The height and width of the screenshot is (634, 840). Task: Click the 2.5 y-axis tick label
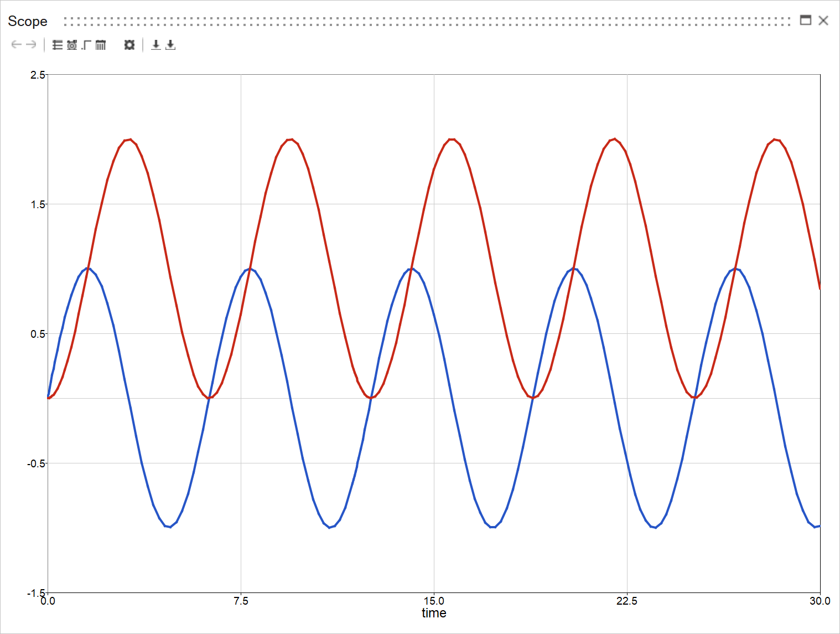pos(38,75)
